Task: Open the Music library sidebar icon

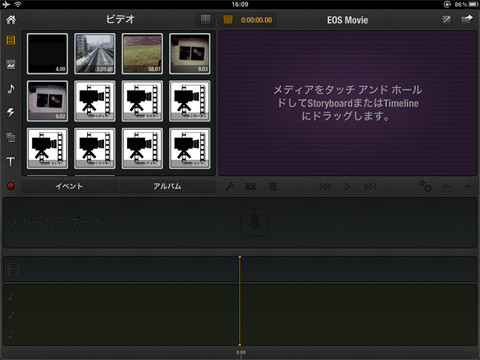Action: click(11, 89)
